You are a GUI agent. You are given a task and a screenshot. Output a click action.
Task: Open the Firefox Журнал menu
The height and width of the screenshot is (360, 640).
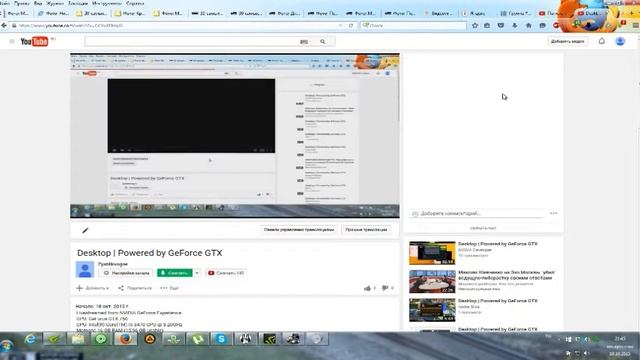pyautogui.click(x=55, y=3)
